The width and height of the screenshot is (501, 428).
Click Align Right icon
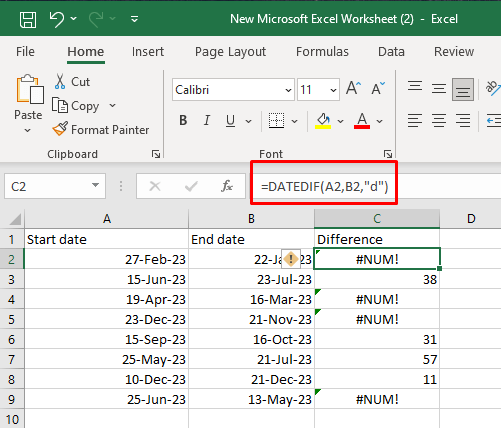(x=463, y=120)
